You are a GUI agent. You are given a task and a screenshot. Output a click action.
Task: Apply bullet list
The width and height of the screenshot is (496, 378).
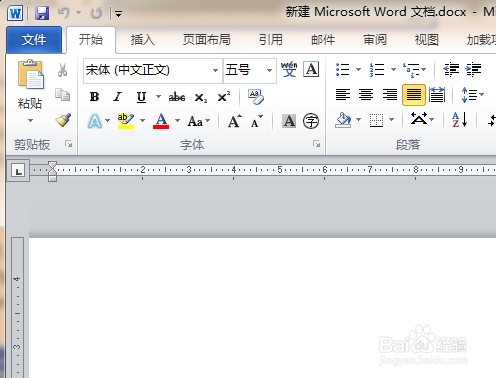tap(343, 70)
